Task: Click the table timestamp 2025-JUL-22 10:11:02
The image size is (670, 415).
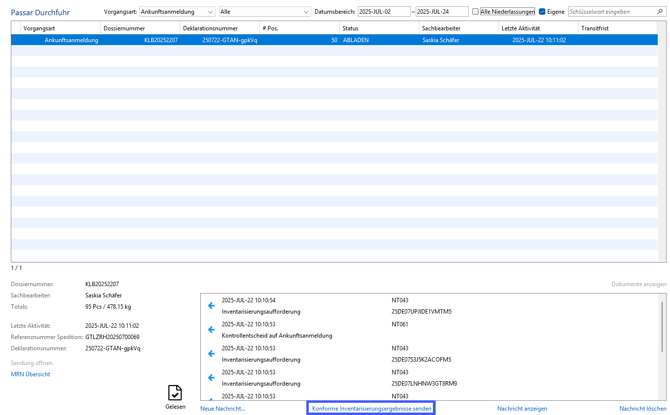Action: point(539,40)
